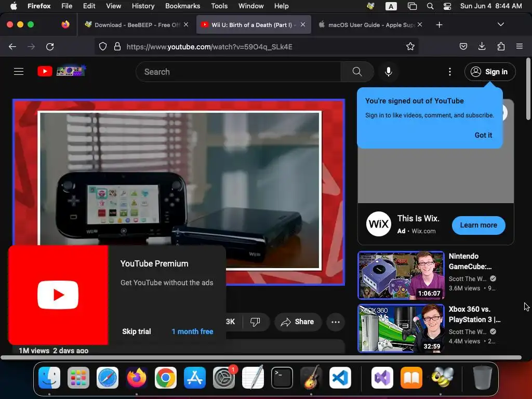Go back with the Firefox back arrow
532x399 pixels.
[x=12, y=46]
